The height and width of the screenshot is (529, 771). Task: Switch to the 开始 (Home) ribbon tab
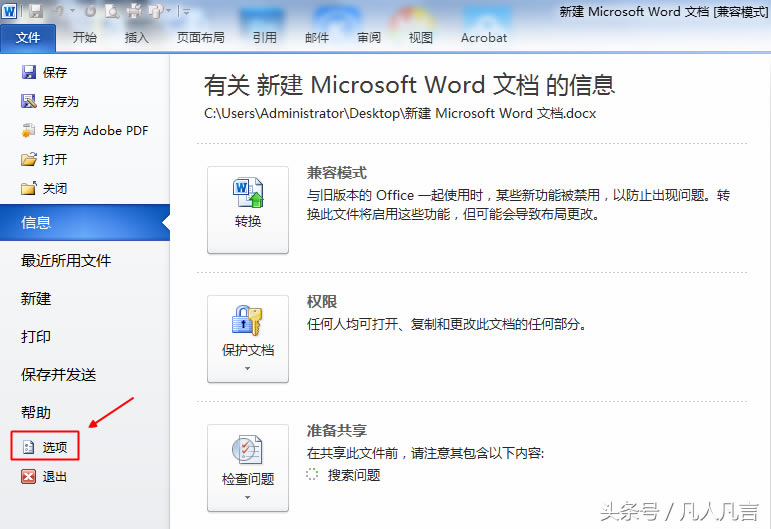85,38
